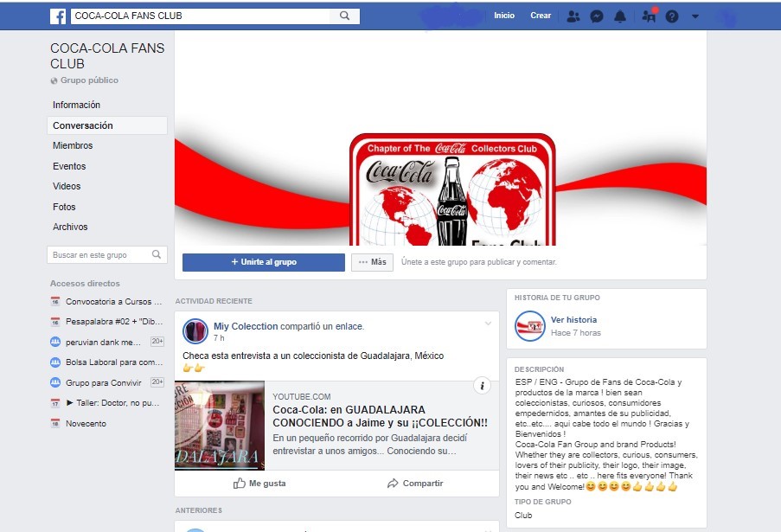The width and height of the screenshot is (781, 532).
Task: Select the Conversación section
Action: pyautogui.click(x=107, y=125)
